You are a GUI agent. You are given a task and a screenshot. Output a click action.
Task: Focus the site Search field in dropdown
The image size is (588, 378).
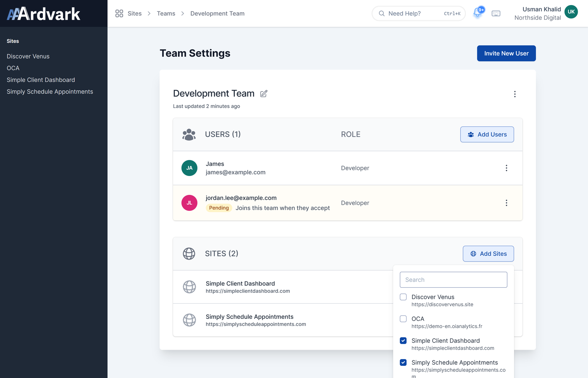point(454,280)
